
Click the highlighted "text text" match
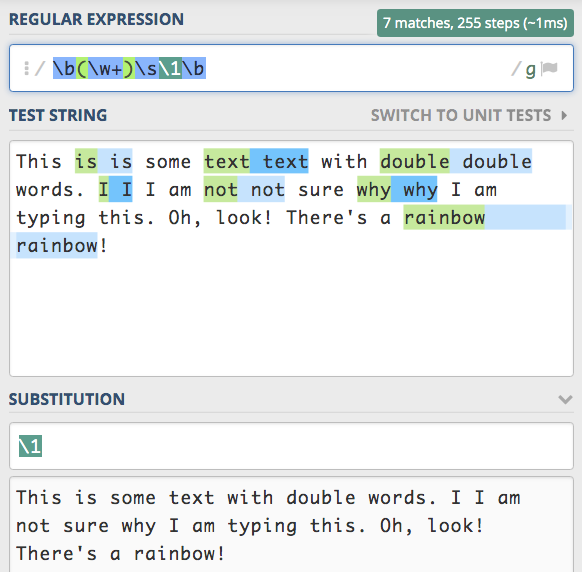pos(256,161)
